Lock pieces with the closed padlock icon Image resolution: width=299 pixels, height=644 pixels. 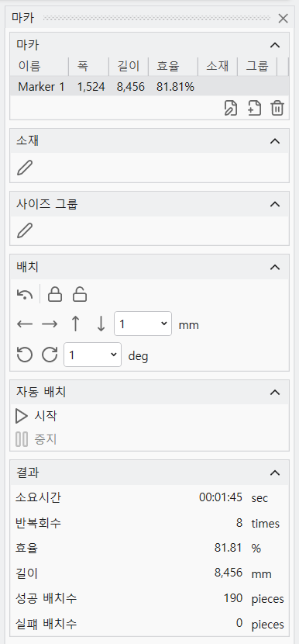(55, 295)
